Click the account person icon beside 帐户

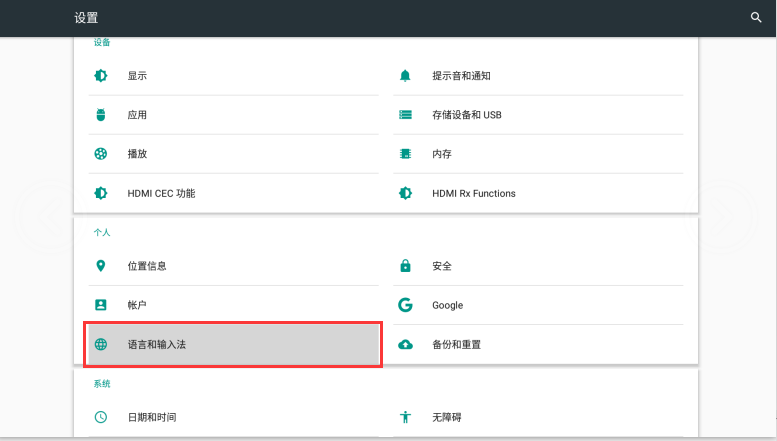coord(100,305)
